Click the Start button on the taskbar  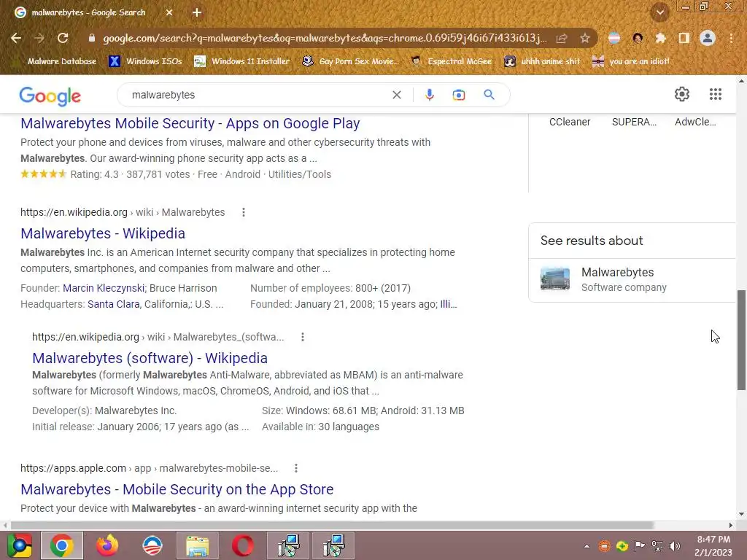coord(20,545)
